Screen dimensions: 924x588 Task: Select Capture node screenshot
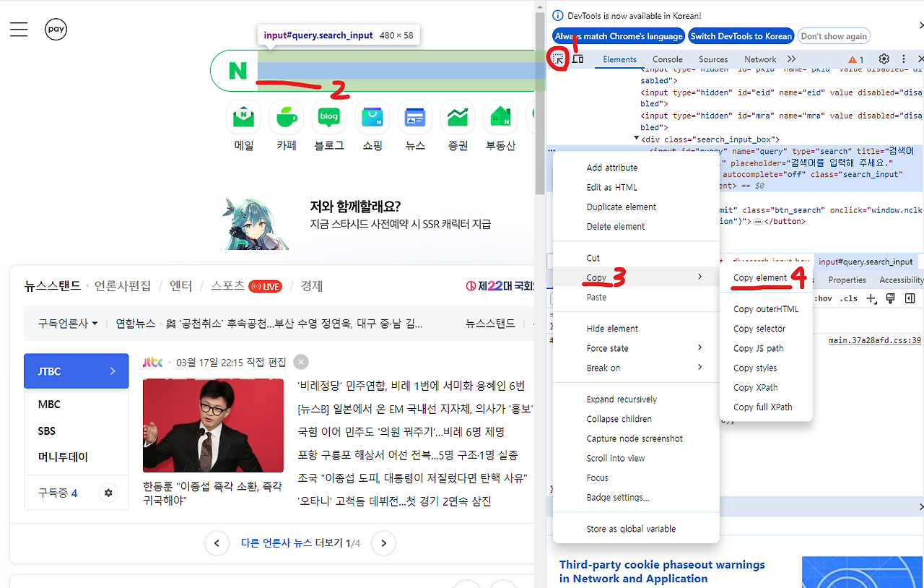(636, 438)
